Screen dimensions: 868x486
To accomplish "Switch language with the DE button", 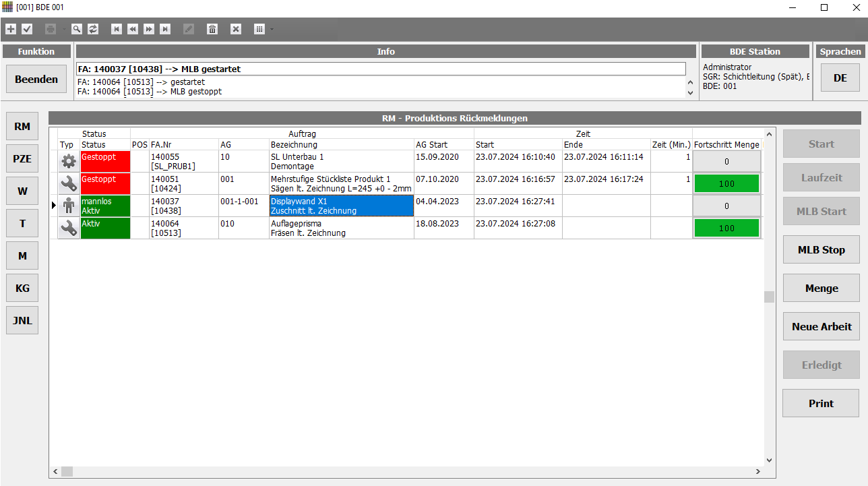I will [x=840, y=78].
